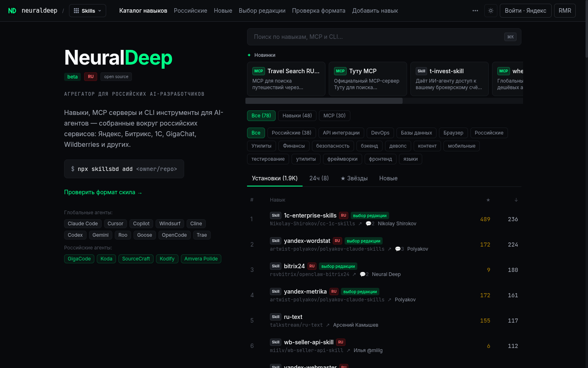The height and width of the screenshot is (368, 588).
Task: Open the yandex-wordstat skill
Action: [x=307, y=241]
